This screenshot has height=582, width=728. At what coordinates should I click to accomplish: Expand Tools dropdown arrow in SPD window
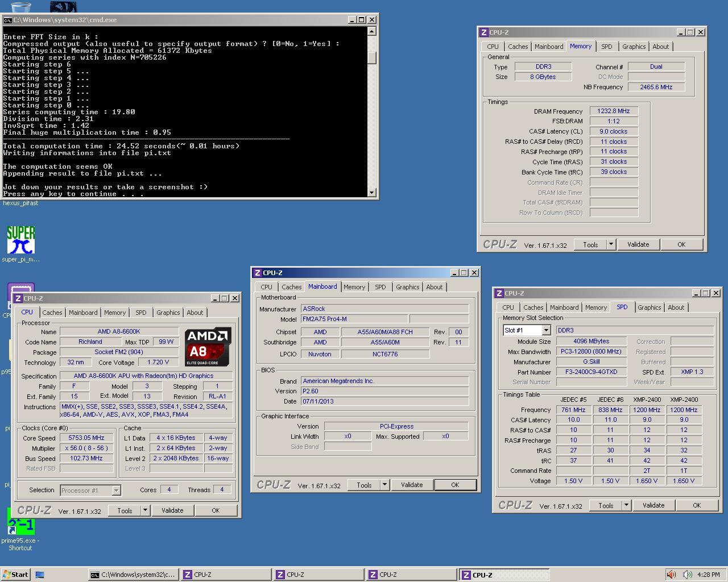[x=626, y=505]
